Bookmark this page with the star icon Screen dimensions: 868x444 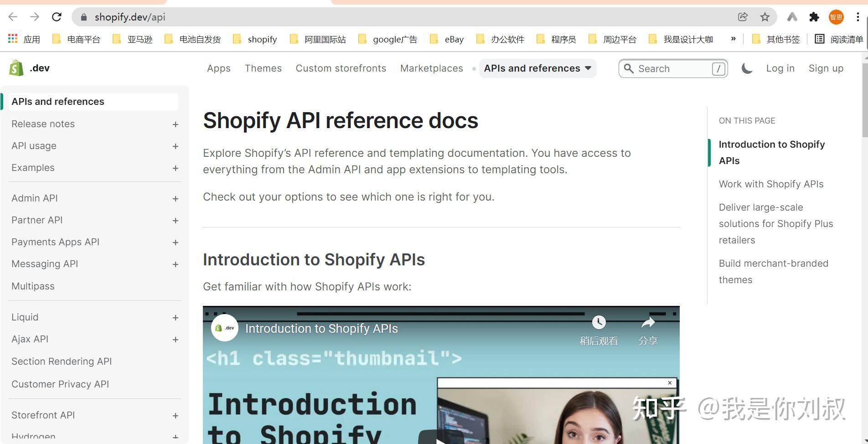(765, 17)
